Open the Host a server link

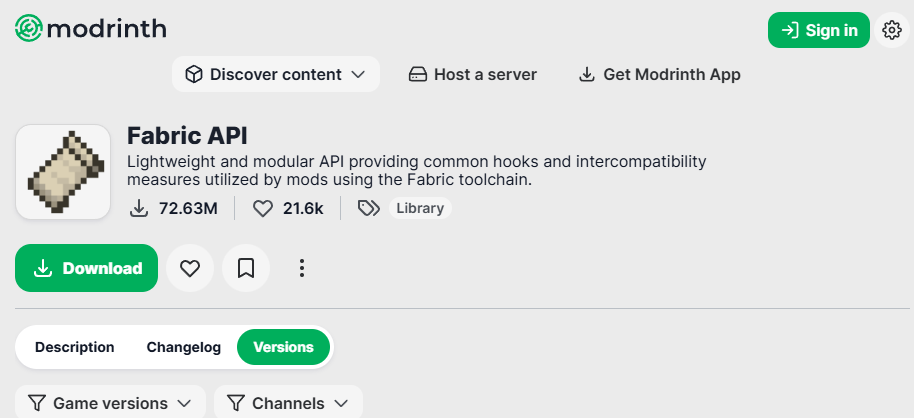[x=472, y=75]
